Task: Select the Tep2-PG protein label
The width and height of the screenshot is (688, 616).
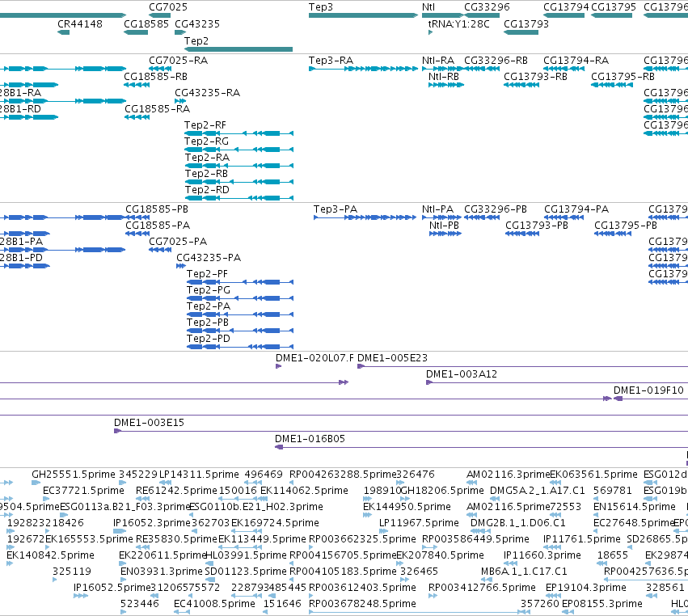Action: point(209,290)
